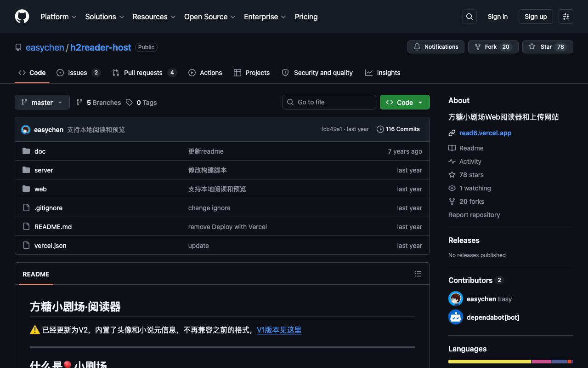Switch to the Insights tab
Image resolution: width=588 pixels, height=368 pixels.
[x=383, y=73]
